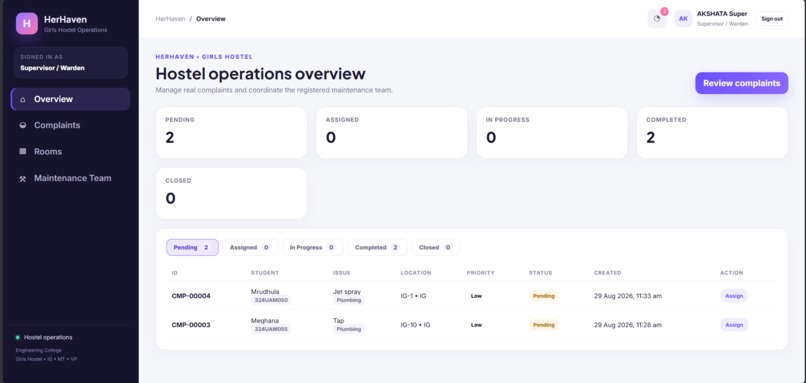Assign complaint CMP-00004

point(734,296)
